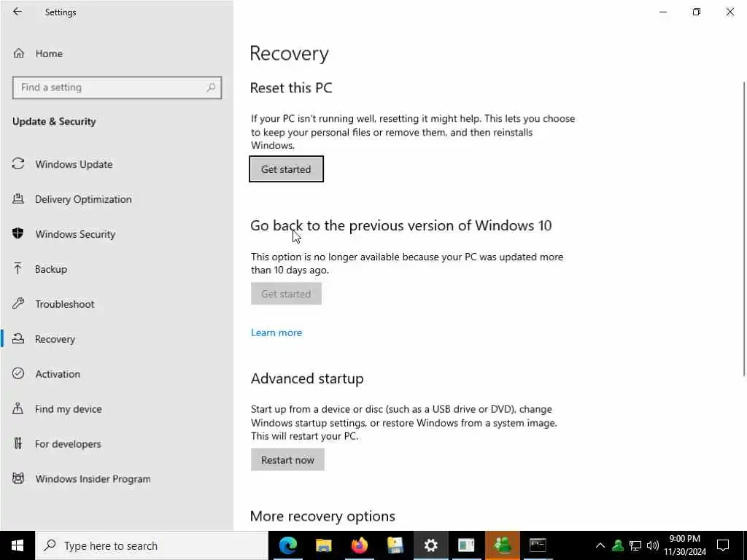Click the taskbar Type here to search box
The height and width of the screenshot is (560, 747).
click(x=152, y=545)
